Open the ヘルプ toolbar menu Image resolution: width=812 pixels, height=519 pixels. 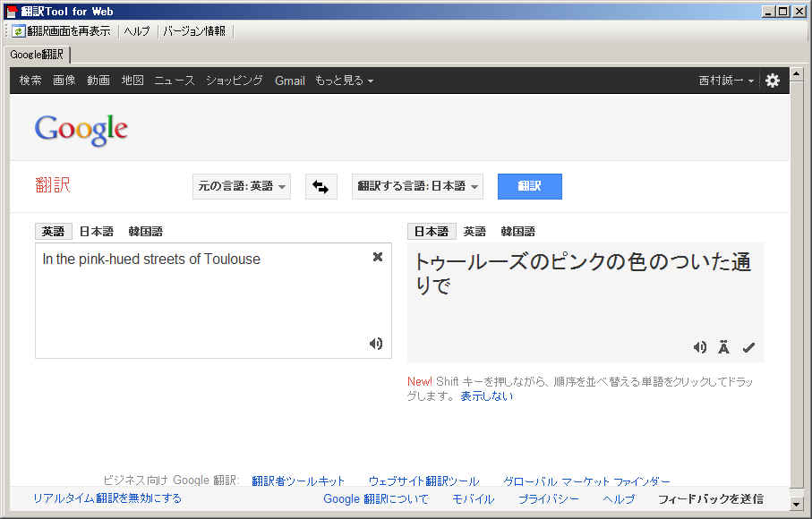[137, 31]
